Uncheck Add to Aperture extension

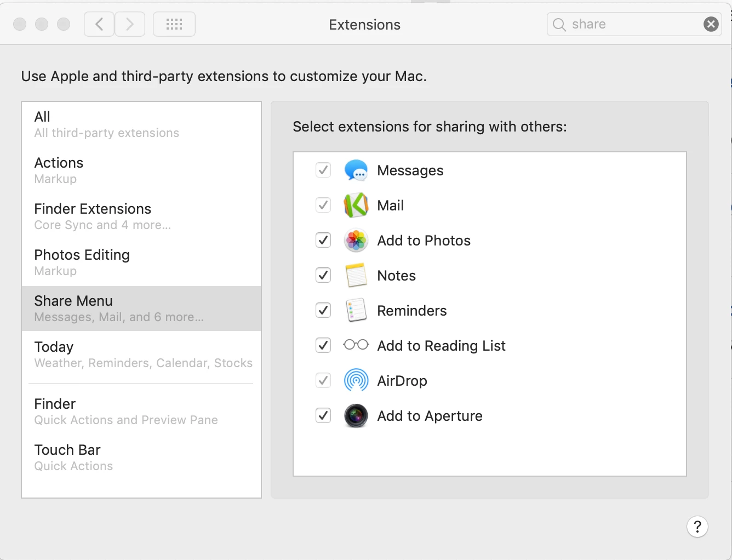click(x=323, y=415)
